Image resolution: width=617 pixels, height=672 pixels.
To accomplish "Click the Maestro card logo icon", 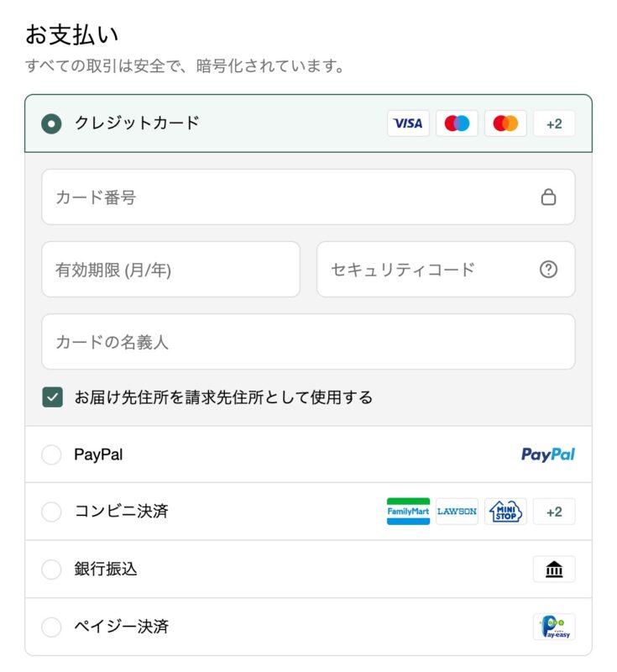I will [457, 123].
